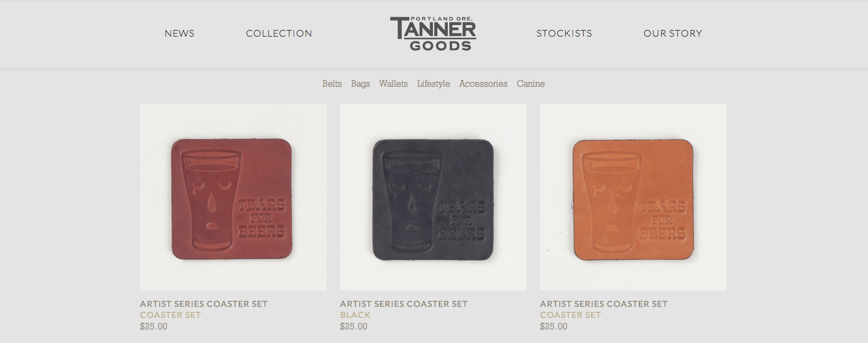Click the Tanner Goods logo
The image size is (868, 343).
point(433,34)
